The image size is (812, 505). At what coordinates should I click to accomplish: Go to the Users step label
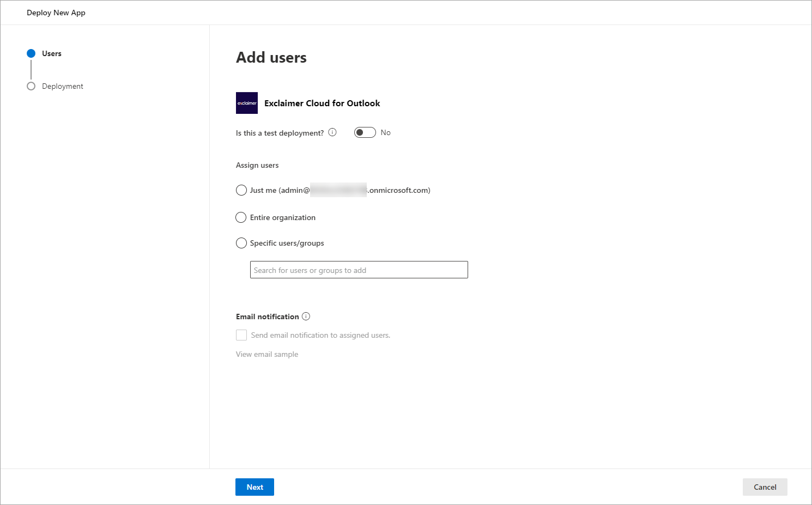click(52, 53)
